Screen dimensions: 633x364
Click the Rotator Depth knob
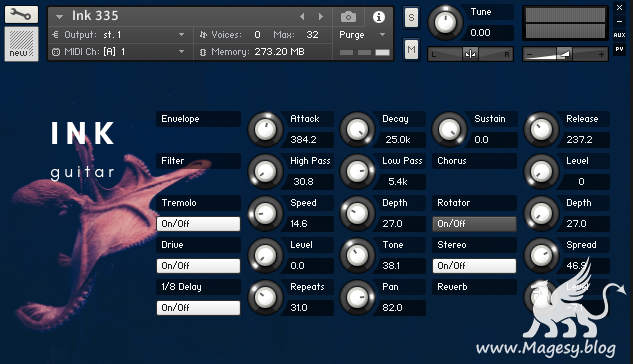pyautogui.click(x=541, y=213)
